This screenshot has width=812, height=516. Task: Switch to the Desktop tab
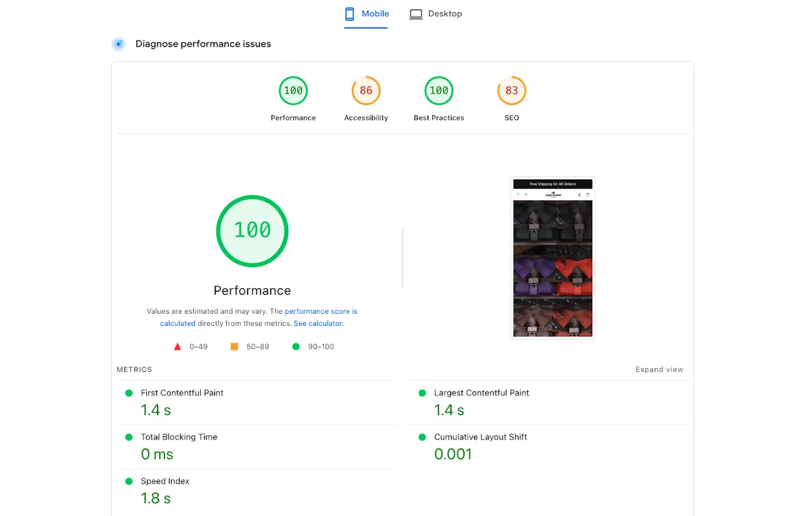click(436, 14)
